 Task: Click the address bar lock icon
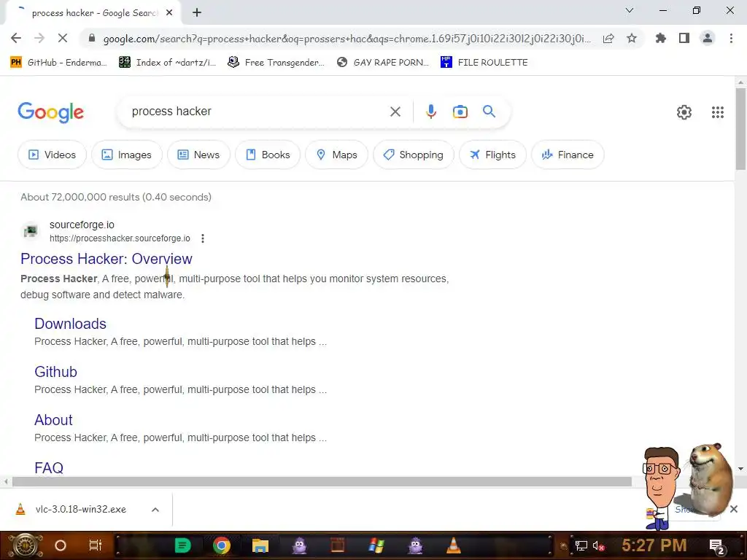(92, 38)
